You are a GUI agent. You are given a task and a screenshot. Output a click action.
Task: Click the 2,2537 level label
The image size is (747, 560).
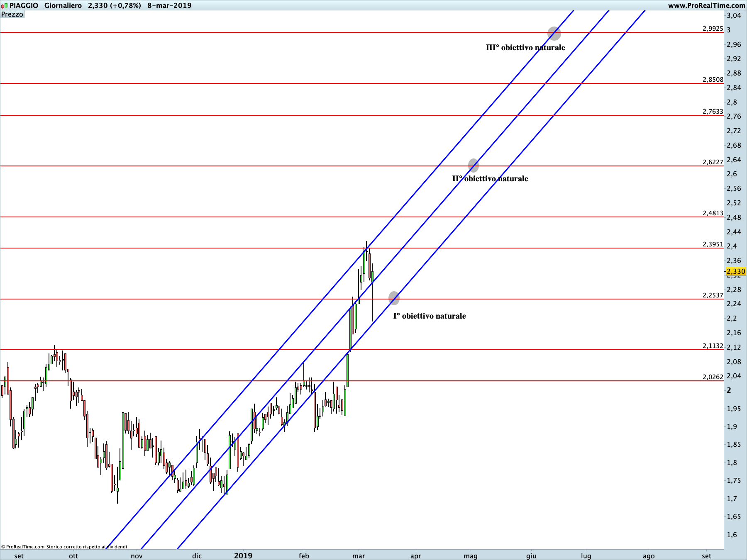(713, 295)
